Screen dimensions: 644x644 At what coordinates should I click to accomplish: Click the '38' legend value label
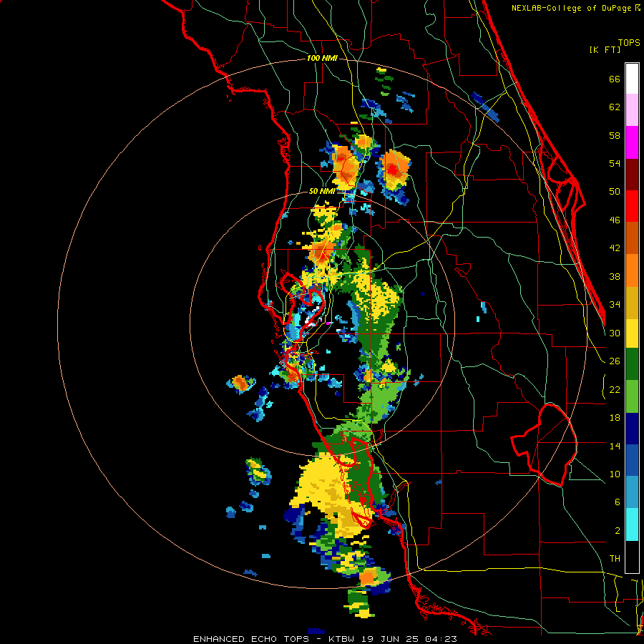coord(615,276)
